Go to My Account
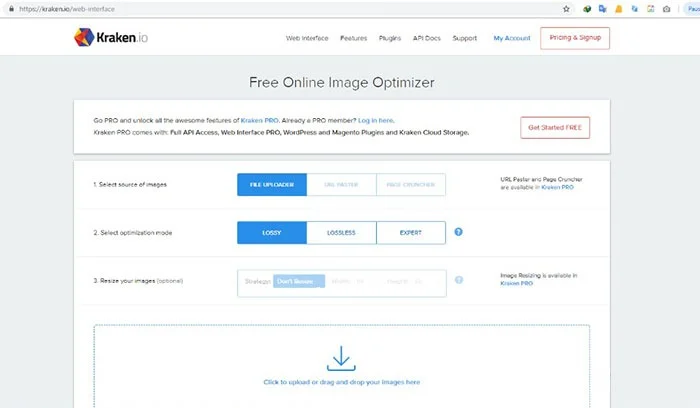This screenshot has width=700, height=408. 512,38
